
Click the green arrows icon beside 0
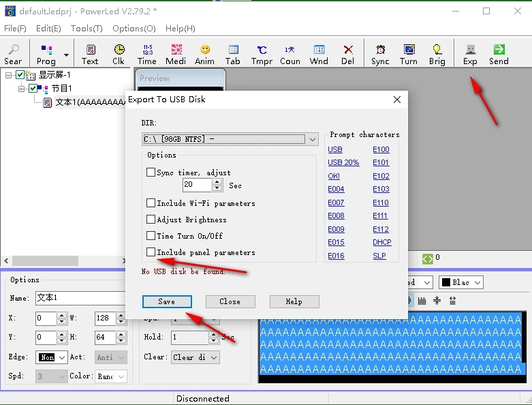428,259
